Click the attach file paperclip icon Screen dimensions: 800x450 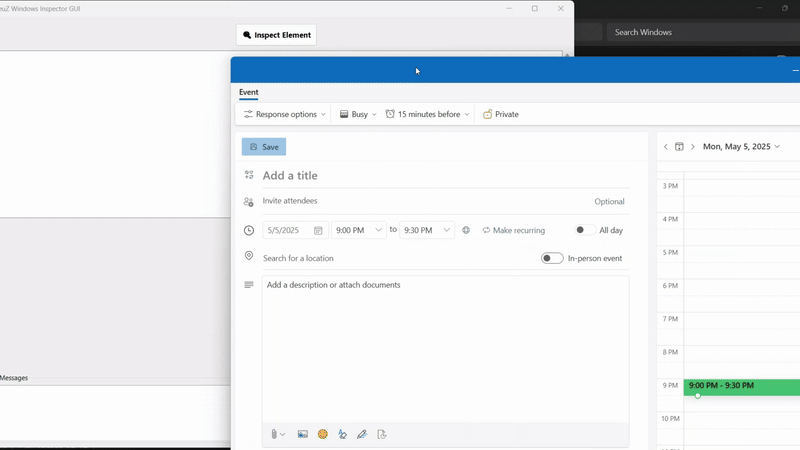pos(274,434)
